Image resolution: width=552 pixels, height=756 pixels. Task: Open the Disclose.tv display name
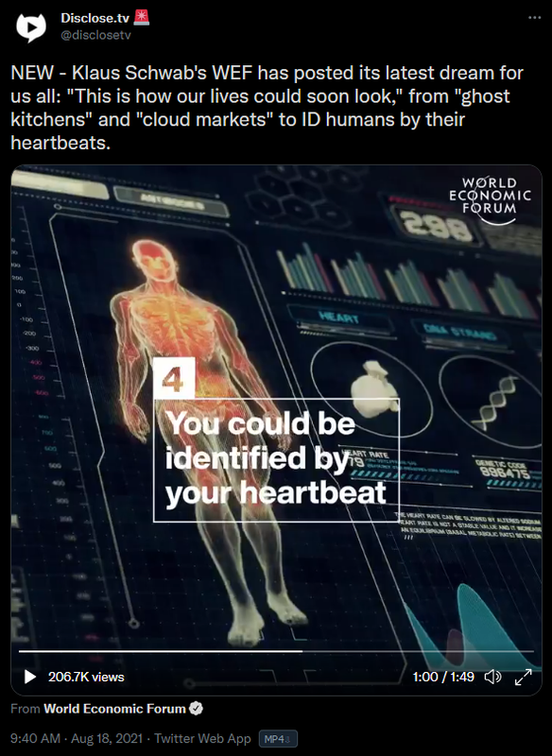pos(95,18)
